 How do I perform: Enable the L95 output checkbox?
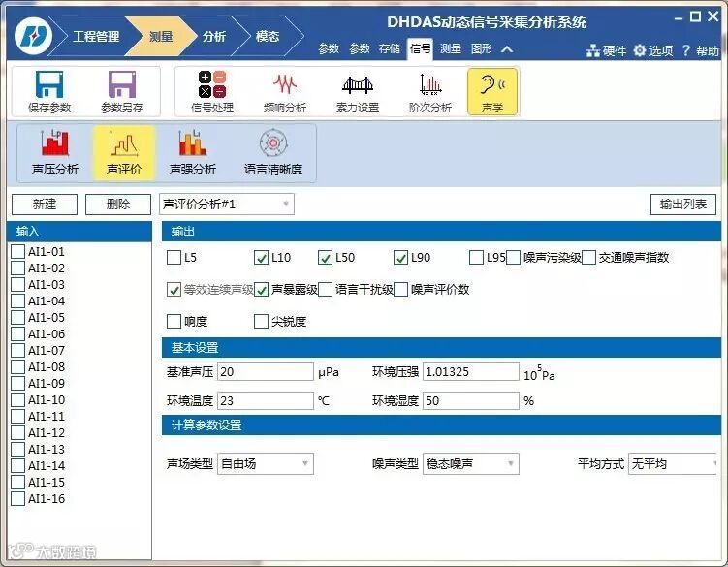click(x=476, y=257)
